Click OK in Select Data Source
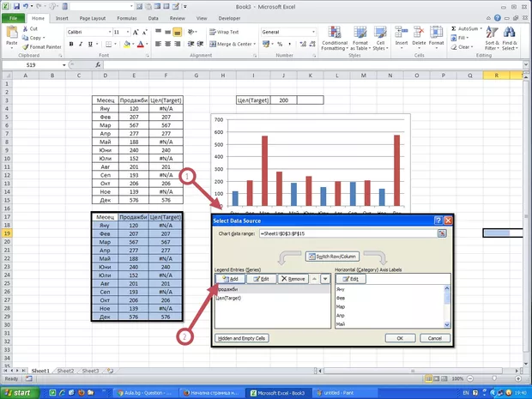The height and width of the screenshot is (399, 532). pos(400,338)
